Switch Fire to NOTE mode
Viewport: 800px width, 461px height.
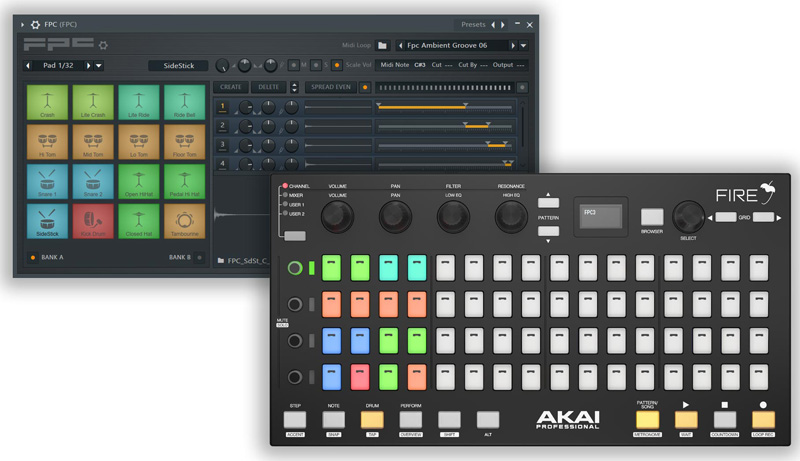pyautogui.click(x=334, y=420)
